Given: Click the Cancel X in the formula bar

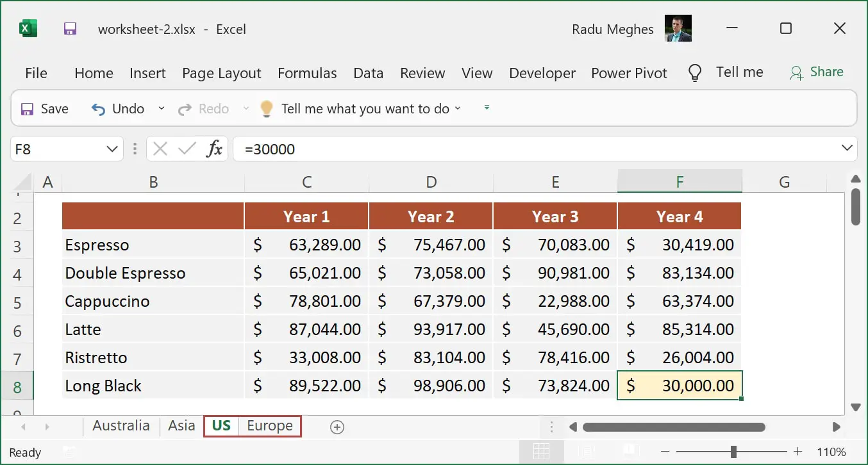Looking at the screenshot, I should pyautogui.click(x=160, y=148).
